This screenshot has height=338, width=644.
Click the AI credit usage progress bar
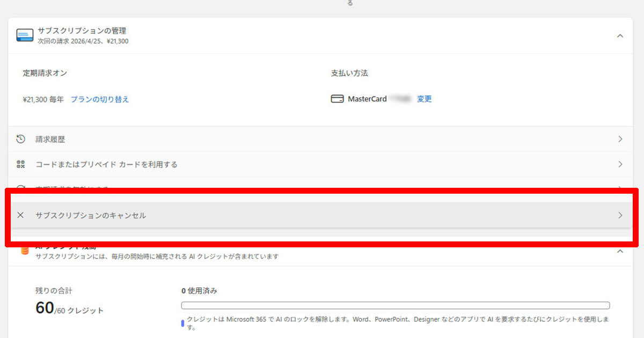click(x=396, y=306)
